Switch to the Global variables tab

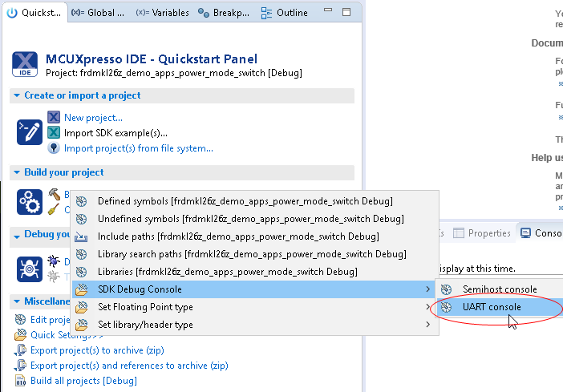click(x=98, y=13)
